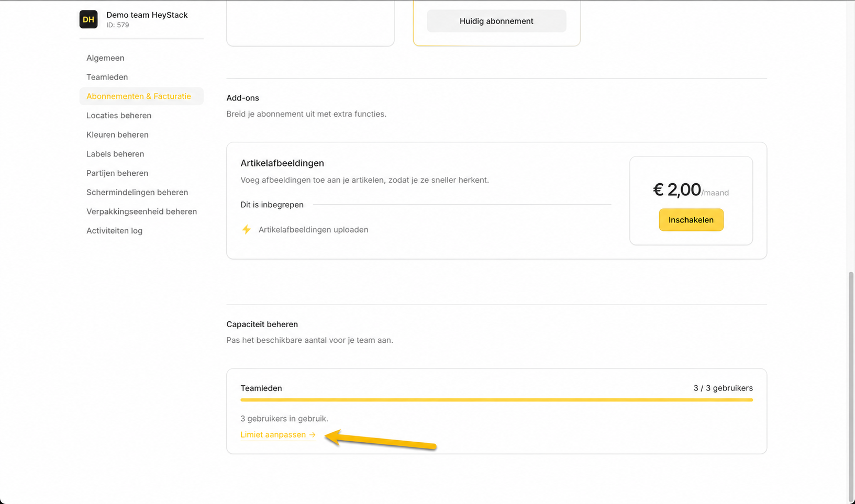Viewport: 855px width, 504px height.
Task: Click the Huidig abonnement button
Action: click(496, 21)
